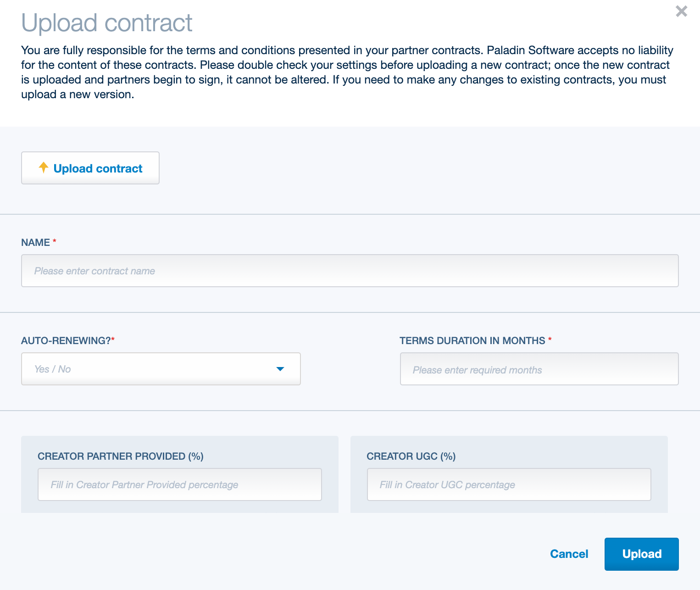This screenshot has width=700, height=590.
Task: Click the orange upload arrow icon
Action: [44, 167]
